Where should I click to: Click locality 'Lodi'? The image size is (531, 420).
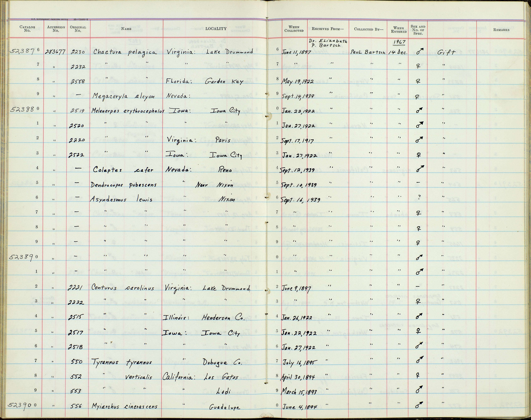click(x=223, y=391)
